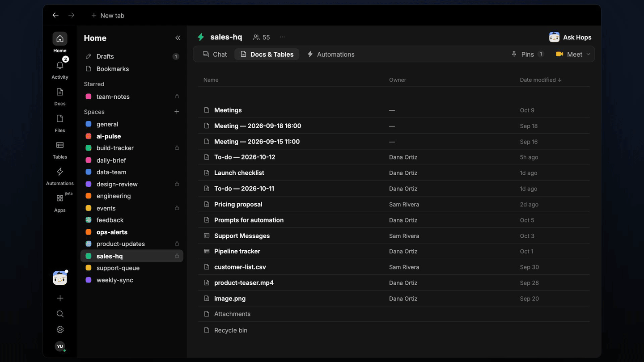
Task: Open the Files icon in sidebar
Action: click(x=60, y=118)
